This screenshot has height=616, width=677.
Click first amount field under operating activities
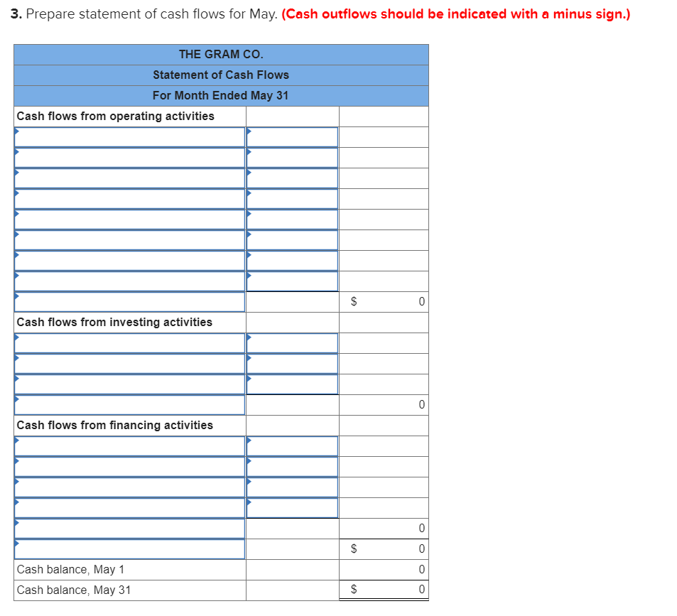coord(292,137)
